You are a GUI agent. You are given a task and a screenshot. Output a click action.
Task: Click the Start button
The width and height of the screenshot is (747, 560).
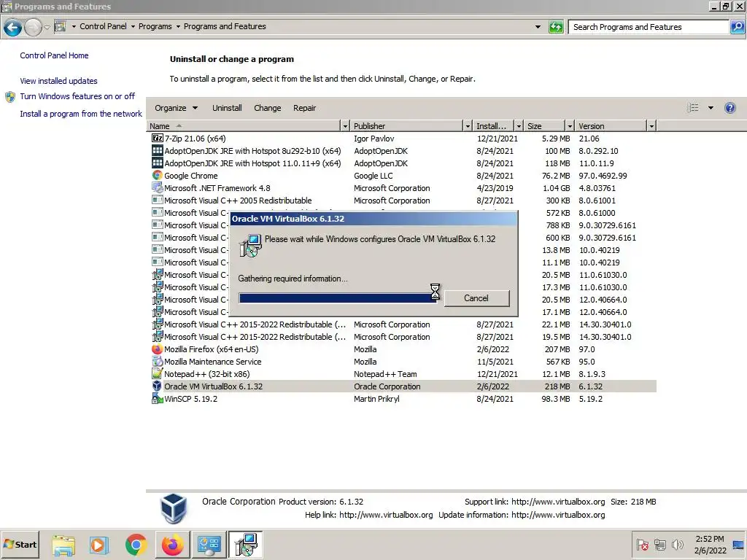point(20,544)
